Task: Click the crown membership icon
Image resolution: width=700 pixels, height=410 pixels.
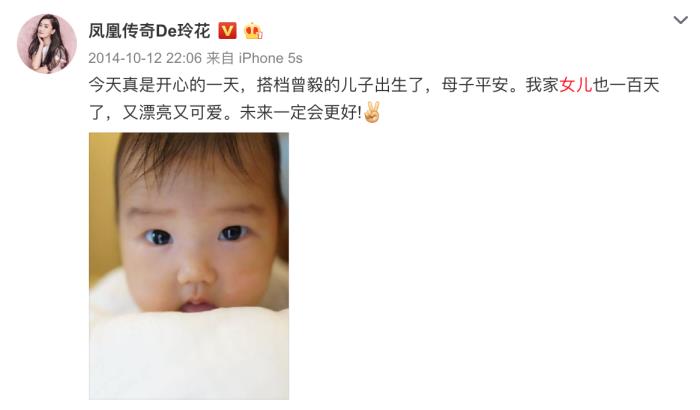Action: coord(253,31)
